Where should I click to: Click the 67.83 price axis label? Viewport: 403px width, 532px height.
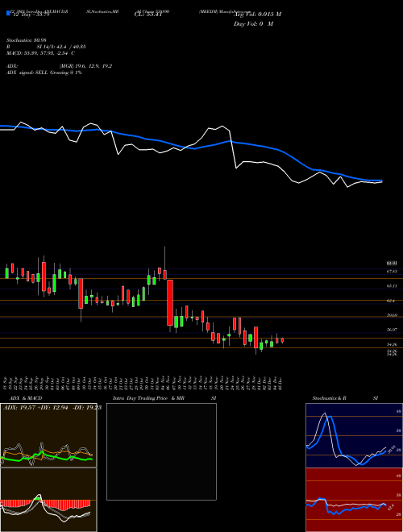coord(392,272)
